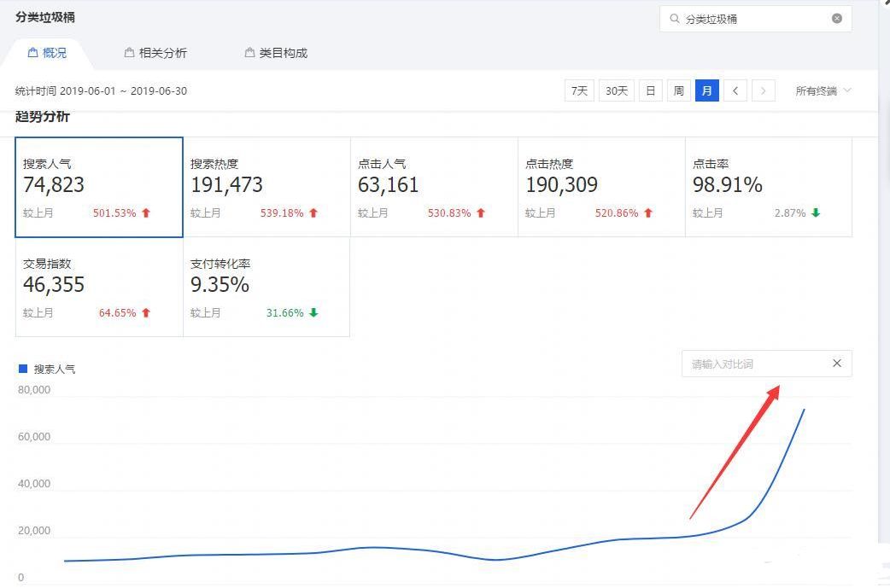Click the blue 搜索人气 legend swatch

[21, 368]
